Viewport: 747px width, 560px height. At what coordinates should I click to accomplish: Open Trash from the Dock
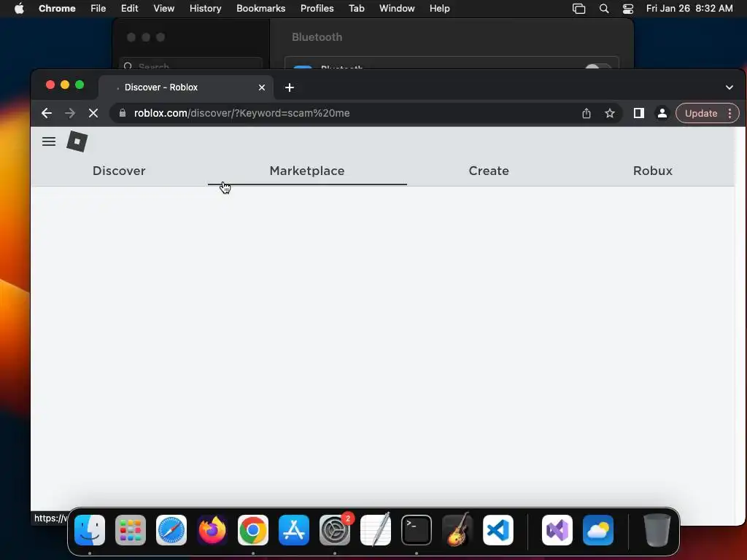click(x=657, y=530)
